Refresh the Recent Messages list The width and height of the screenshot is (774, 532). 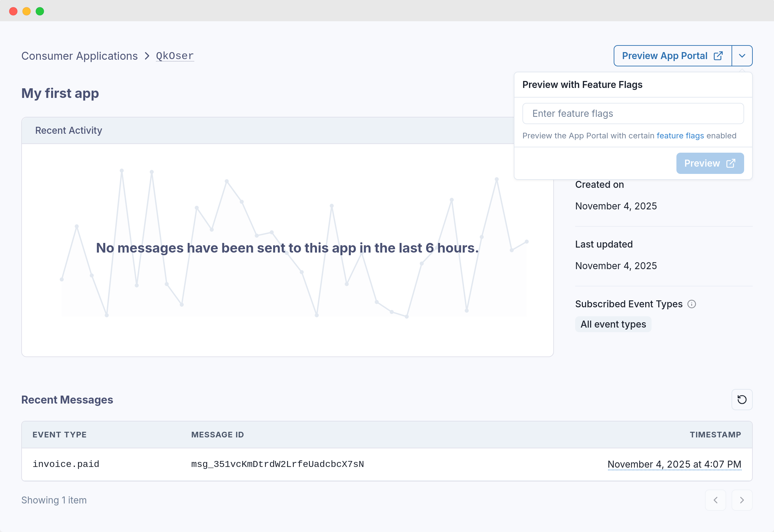point(742,399)
